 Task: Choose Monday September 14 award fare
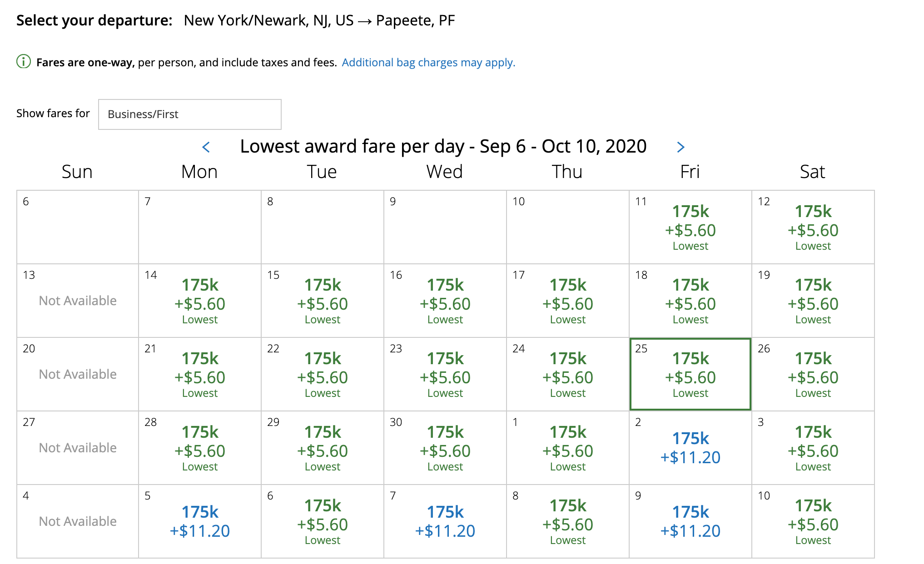(x=200, y=301)
